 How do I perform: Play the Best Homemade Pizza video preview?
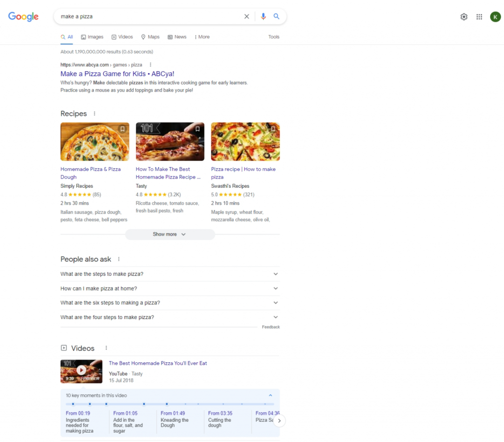(x=81, y=371)
